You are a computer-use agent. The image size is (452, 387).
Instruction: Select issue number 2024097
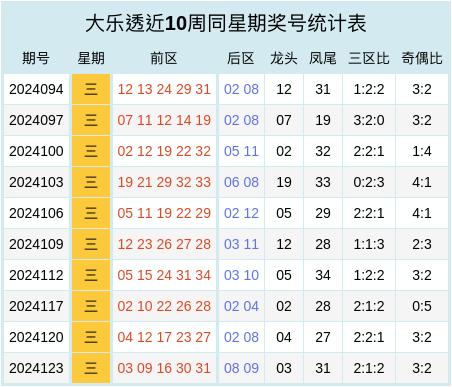(x=36, y=120)
